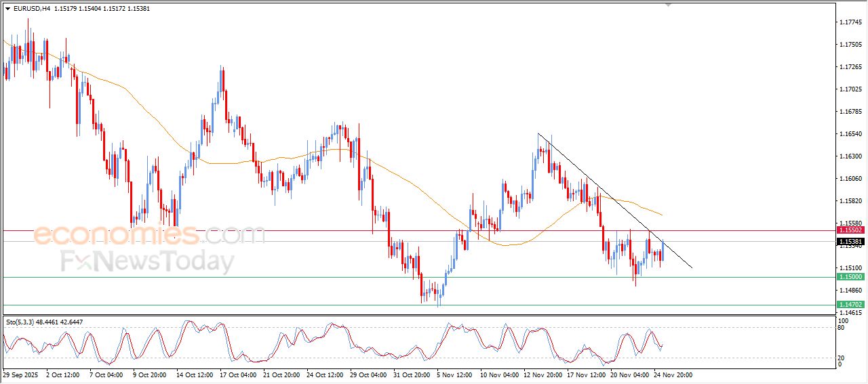Image resolution: width=868 pixels, height=384 pixels.
Task: Click the EURUSD,H4 chart title
Action: coord(31,9)
